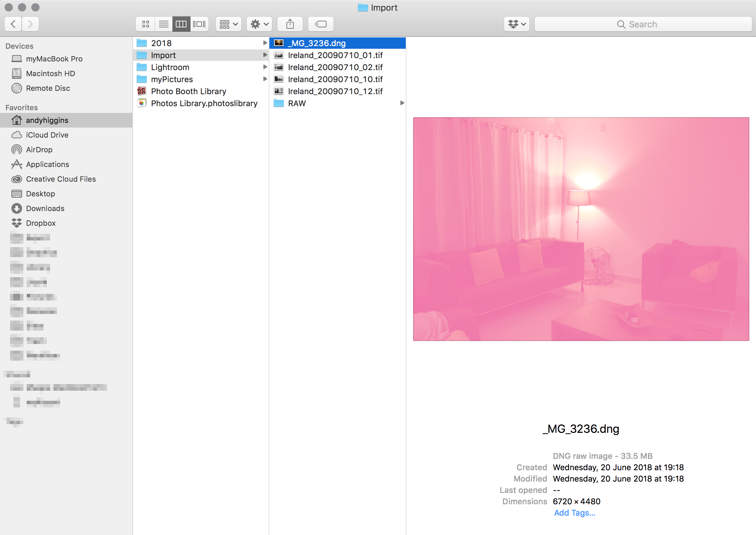Click the Dropbox icon in sidebar
Image resolution: width=756 pixels, height=535 pixels.
point(17,223)
